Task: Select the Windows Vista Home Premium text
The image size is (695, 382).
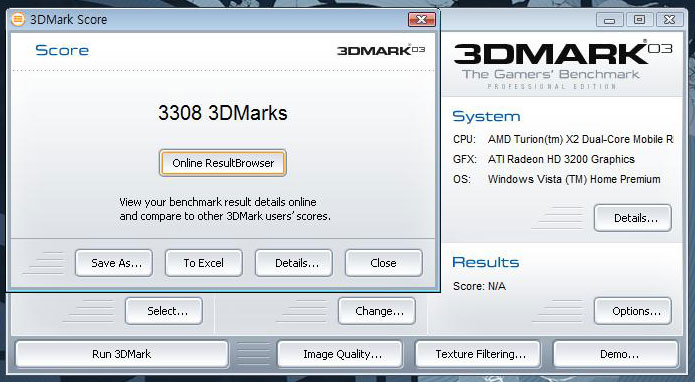Action: coord(574,179)
